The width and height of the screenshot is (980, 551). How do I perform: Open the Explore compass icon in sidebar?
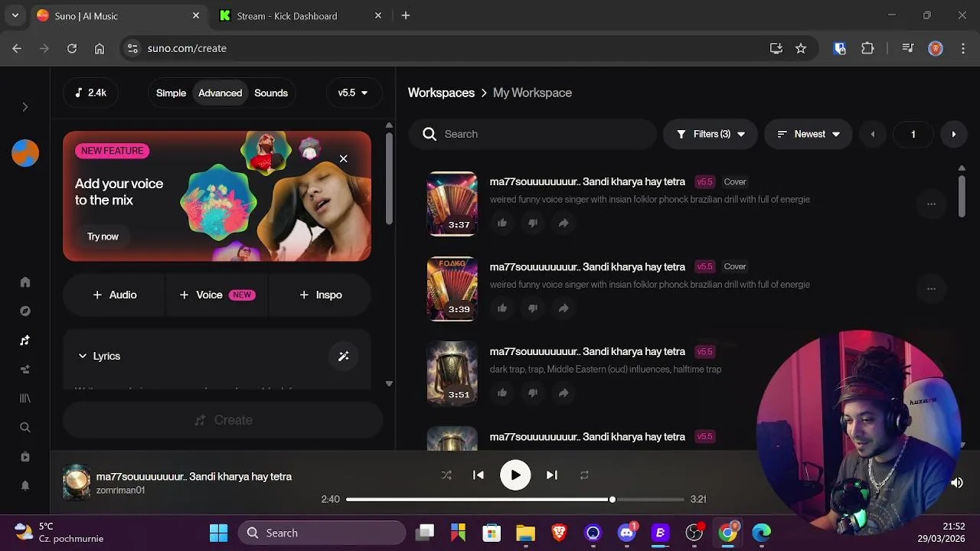[25, 311]
